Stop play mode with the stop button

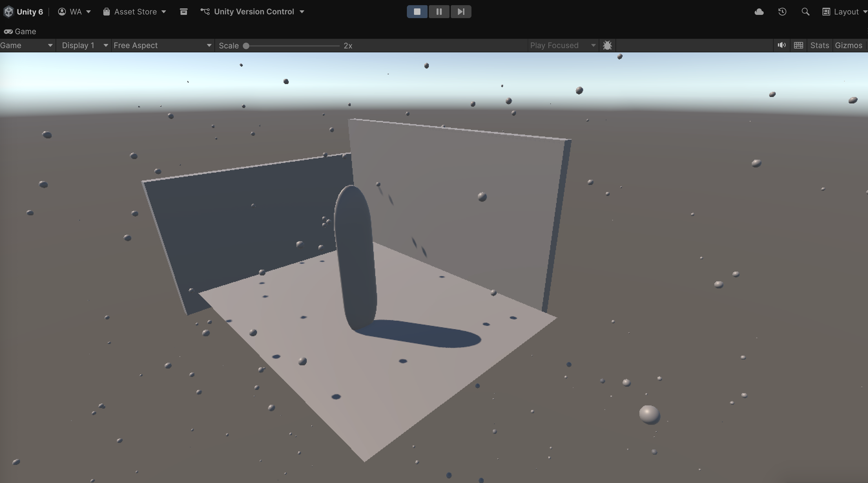tap(417, 11)
